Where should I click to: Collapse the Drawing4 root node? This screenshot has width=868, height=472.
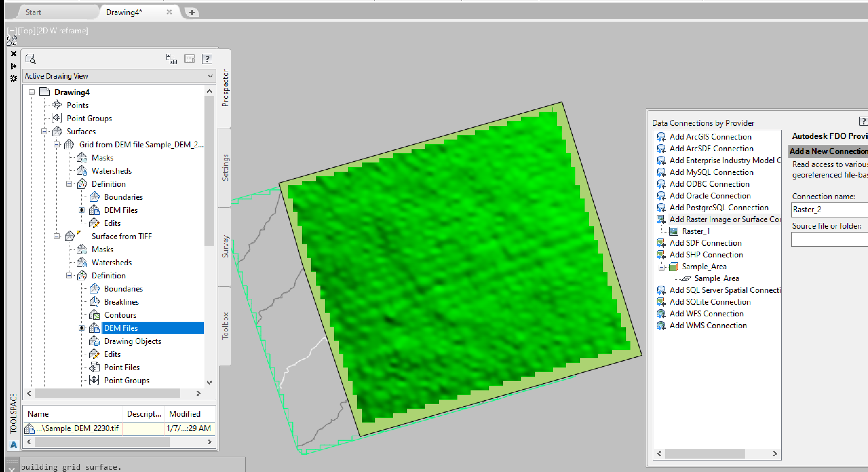click(x=32, y=92)
